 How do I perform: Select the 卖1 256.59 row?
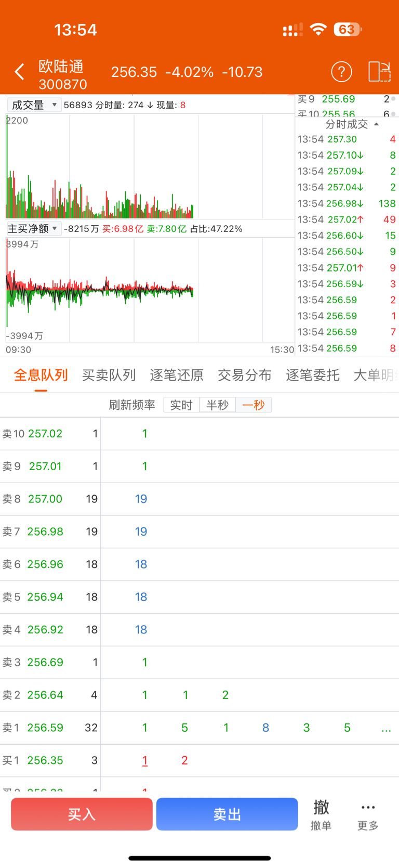(x=199, y=728)
